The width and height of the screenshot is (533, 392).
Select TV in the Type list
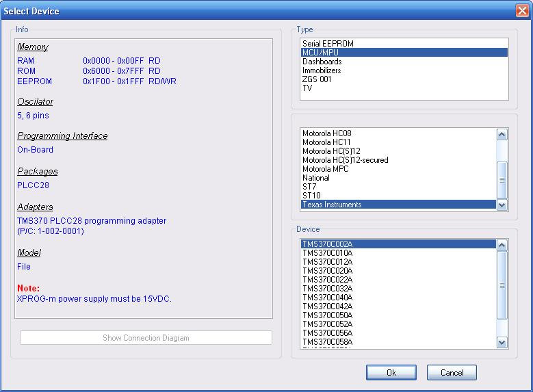click(307, 88)
